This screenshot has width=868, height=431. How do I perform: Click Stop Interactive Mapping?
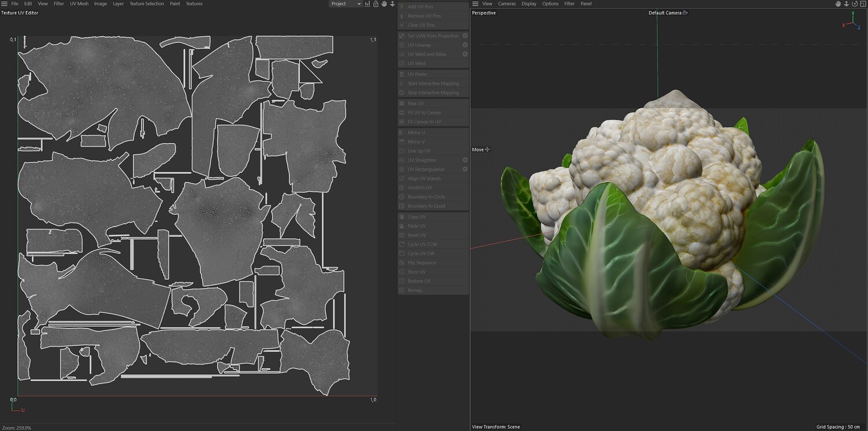[433, 93]
